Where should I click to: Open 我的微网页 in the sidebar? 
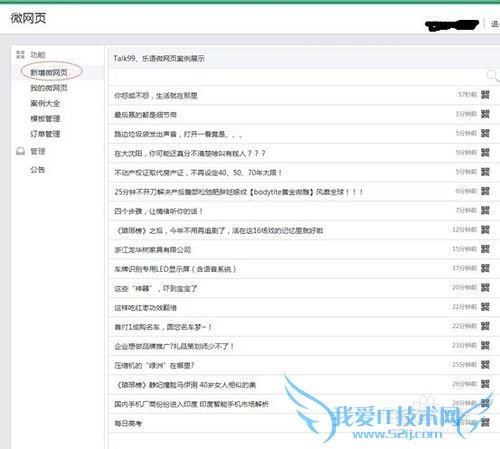coord(49,88)
